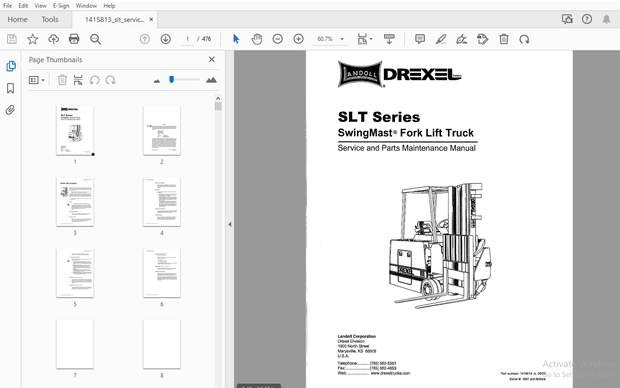Switch to the Tools tab

pos(50,19)
